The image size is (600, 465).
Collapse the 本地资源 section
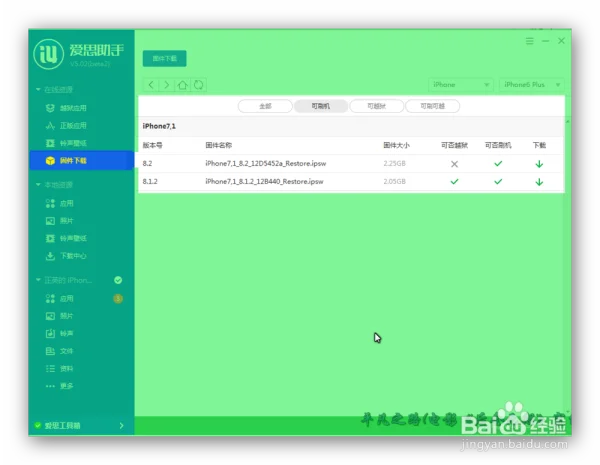38,185
